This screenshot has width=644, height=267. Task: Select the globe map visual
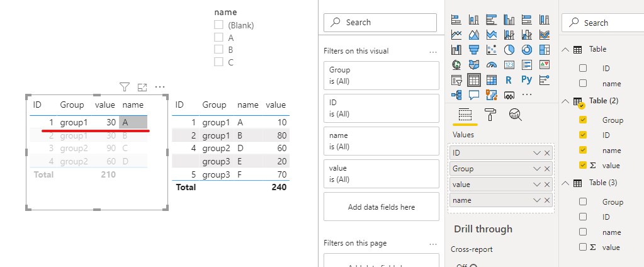point(456,65)
